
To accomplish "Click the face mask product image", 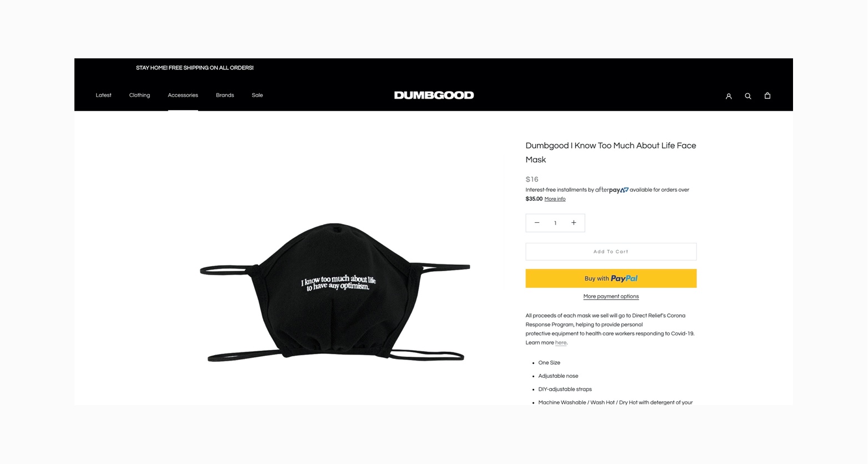I will pyautogui.click(x=335, y=292).
